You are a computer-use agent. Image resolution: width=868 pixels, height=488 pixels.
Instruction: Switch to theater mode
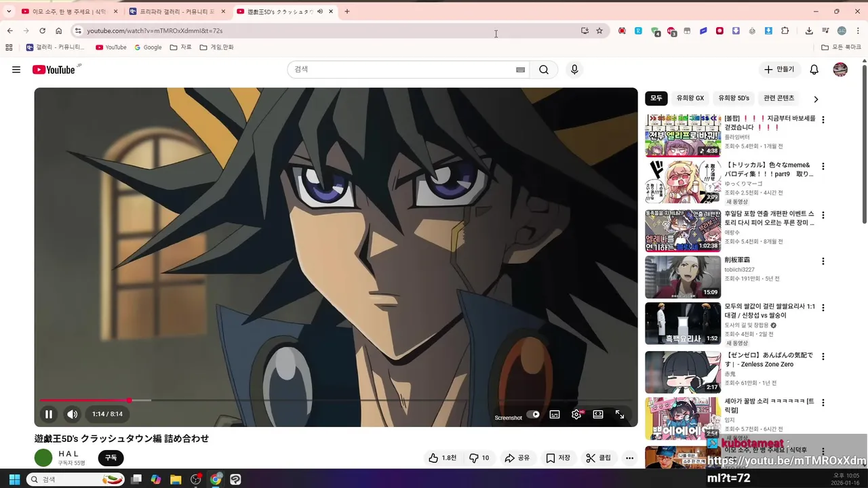pos(598,414)
